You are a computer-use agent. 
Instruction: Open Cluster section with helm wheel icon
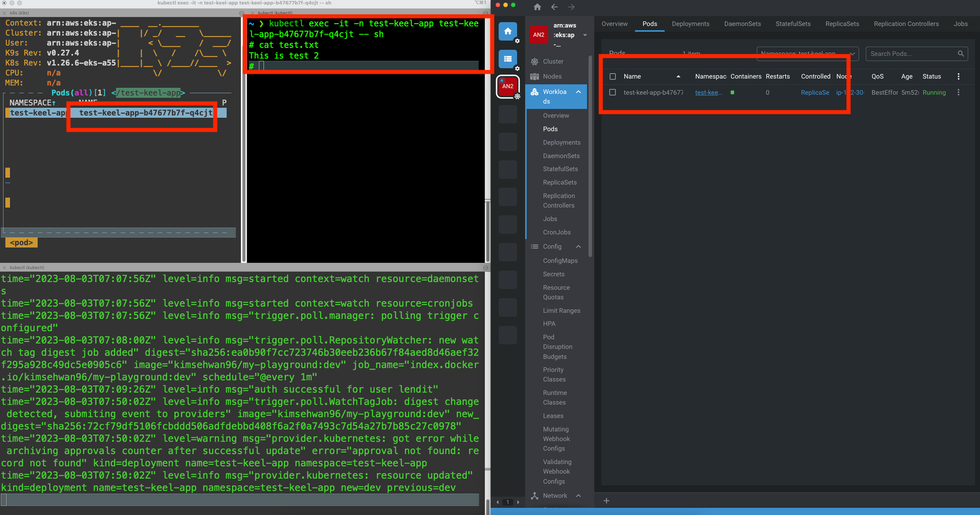coord(535,62)
